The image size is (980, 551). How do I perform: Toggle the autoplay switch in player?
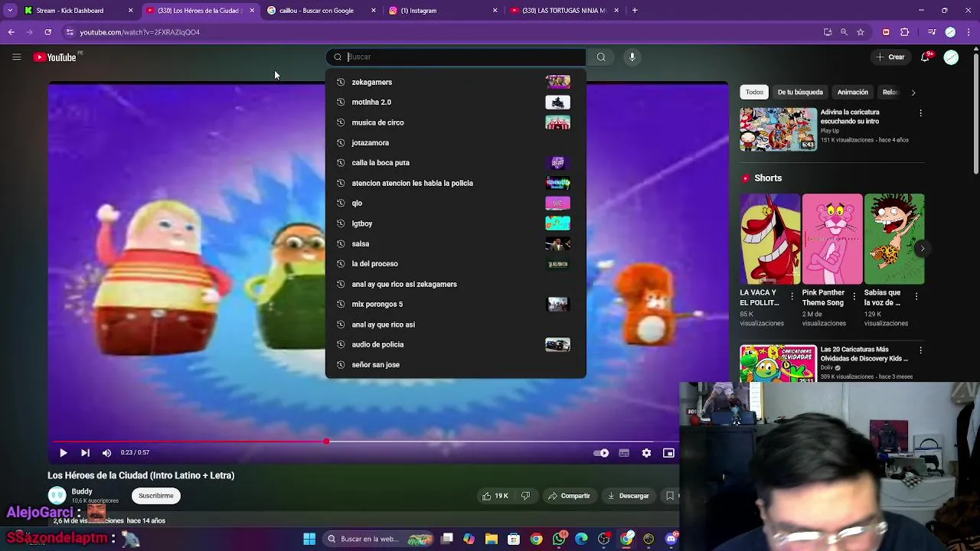[x=601, y=453]
